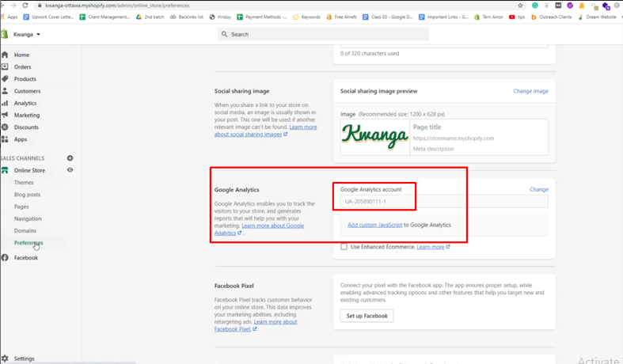The height and width of the screenshot is (364, 623).
Task: Go to Products page
Action: 25,79
